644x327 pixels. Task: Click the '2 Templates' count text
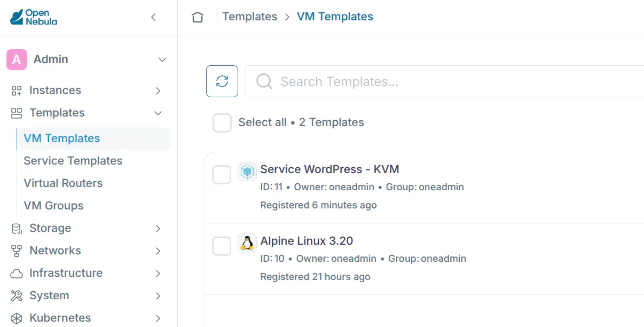point(332,122)
